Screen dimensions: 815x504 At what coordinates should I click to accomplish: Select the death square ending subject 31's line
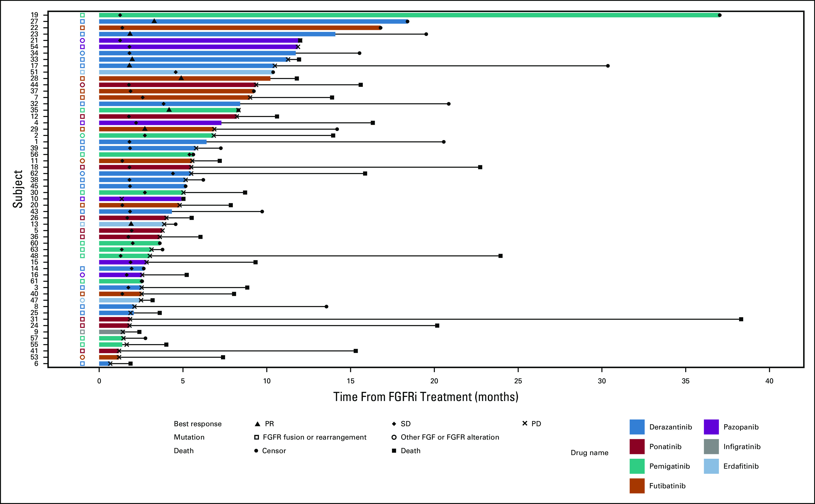(741, 319)
